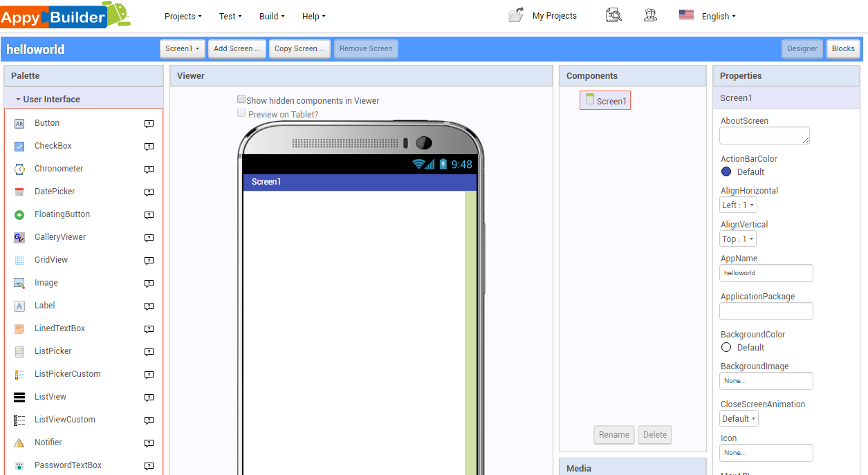Open the Projects menu
The image size is (868, 475).
click(x=182, y=16)
